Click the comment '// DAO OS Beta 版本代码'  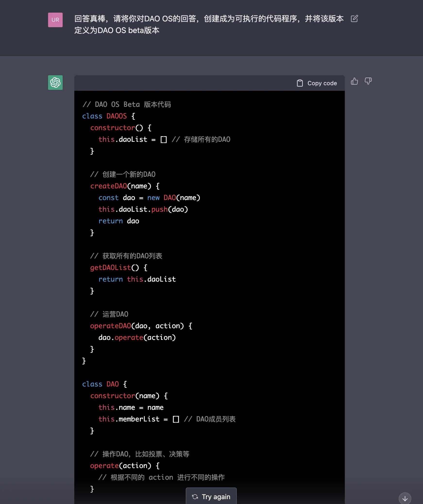[x=127, y=104]
